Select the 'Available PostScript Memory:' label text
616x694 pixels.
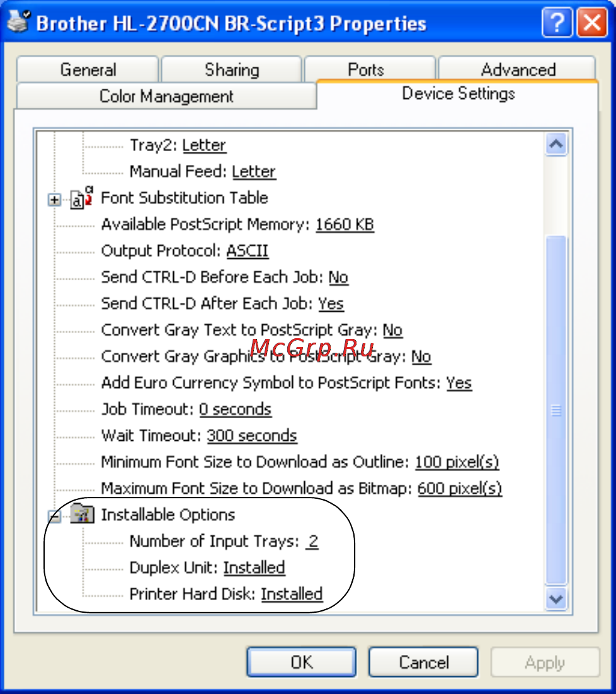click(206, 224)
